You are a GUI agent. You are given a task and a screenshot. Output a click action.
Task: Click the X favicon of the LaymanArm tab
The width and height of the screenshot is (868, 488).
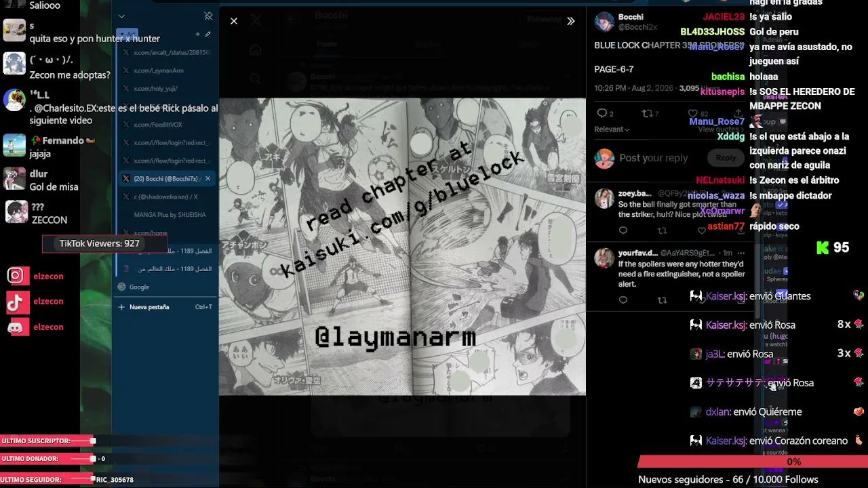[126, 70]
